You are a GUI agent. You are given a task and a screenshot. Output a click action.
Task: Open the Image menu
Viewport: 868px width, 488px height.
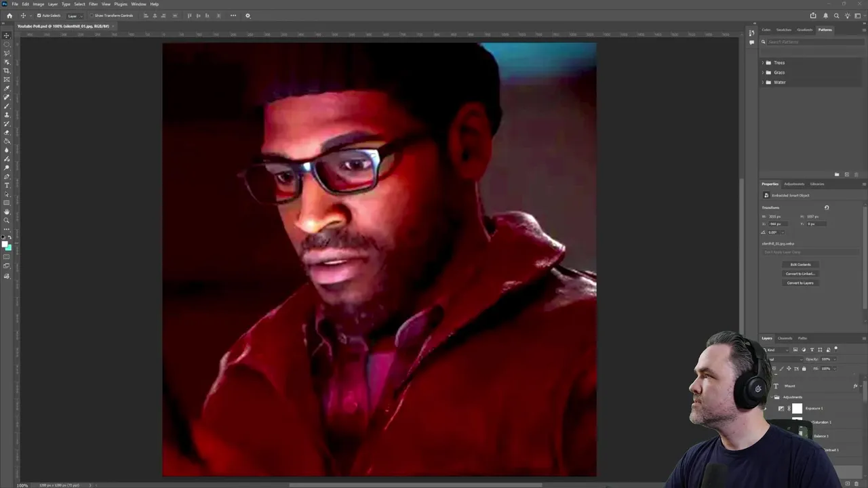[x=39, y=4]
